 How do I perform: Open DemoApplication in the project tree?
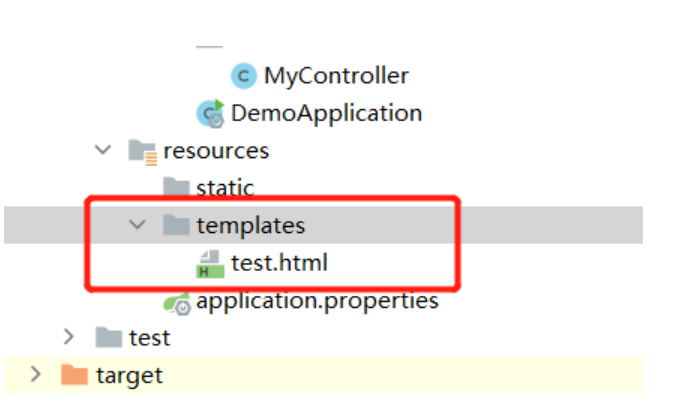click(x=326, y=112)
